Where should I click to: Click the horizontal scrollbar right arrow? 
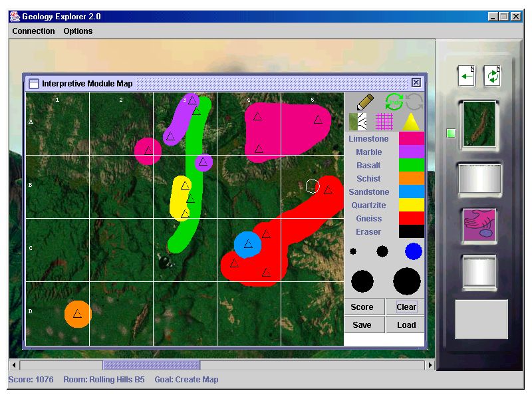pos(430,365)
